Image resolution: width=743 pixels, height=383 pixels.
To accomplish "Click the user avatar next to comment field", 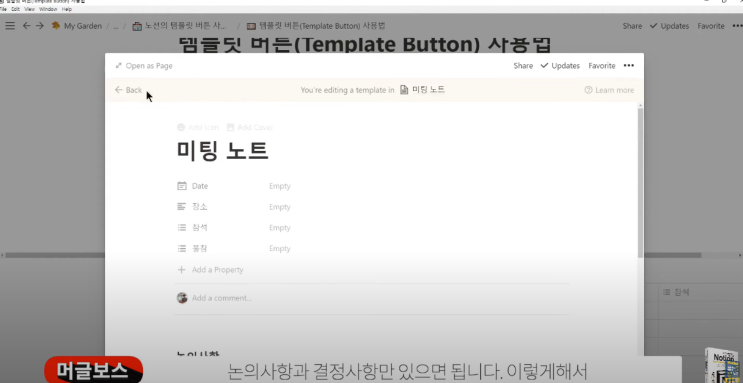I will pyautogui.click(x=182, y=298).
